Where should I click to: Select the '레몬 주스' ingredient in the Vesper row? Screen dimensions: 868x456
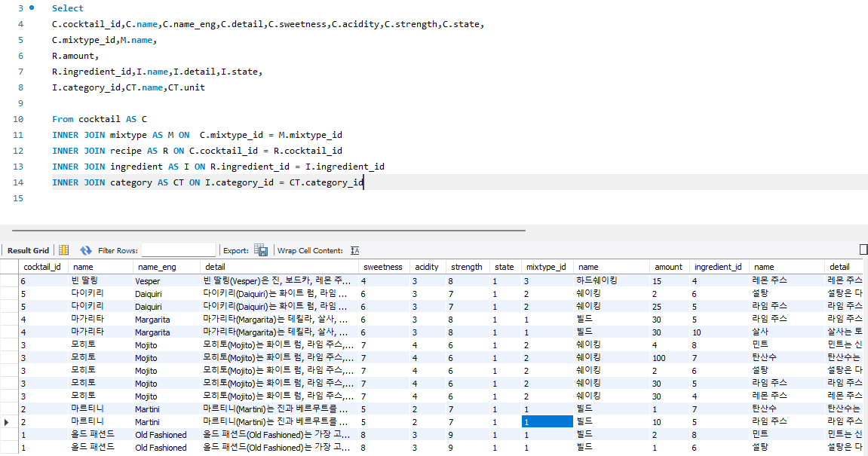click(787, 281)
